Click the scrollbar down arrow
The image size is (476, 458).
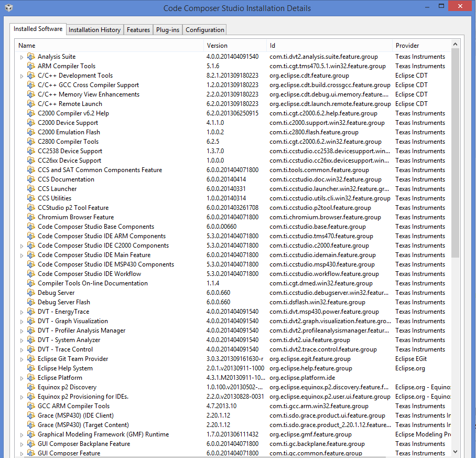tap(455, 452)
